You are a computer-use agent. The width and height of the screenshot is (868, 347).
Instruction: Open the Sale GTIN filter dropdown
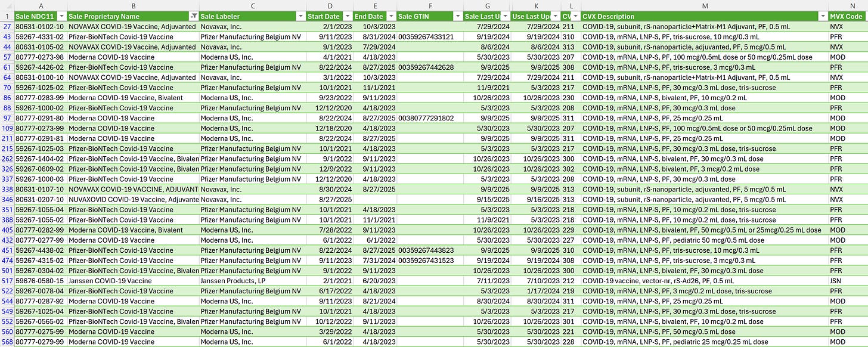[x=458, y=16]
